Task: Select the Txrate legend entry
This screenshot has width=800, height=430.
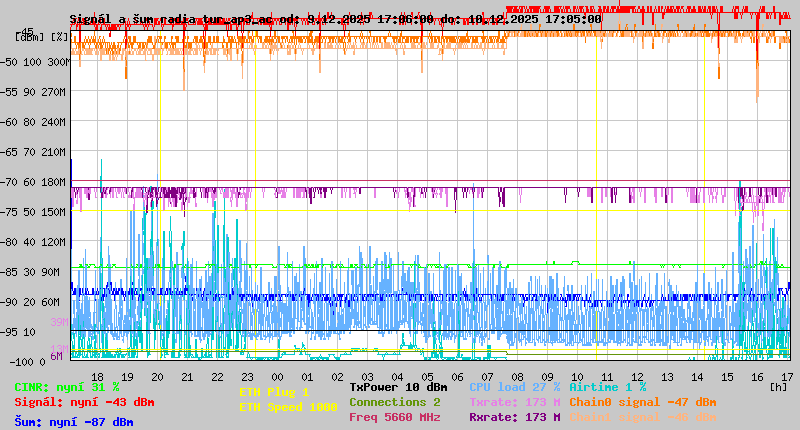Action: point(514,402)
